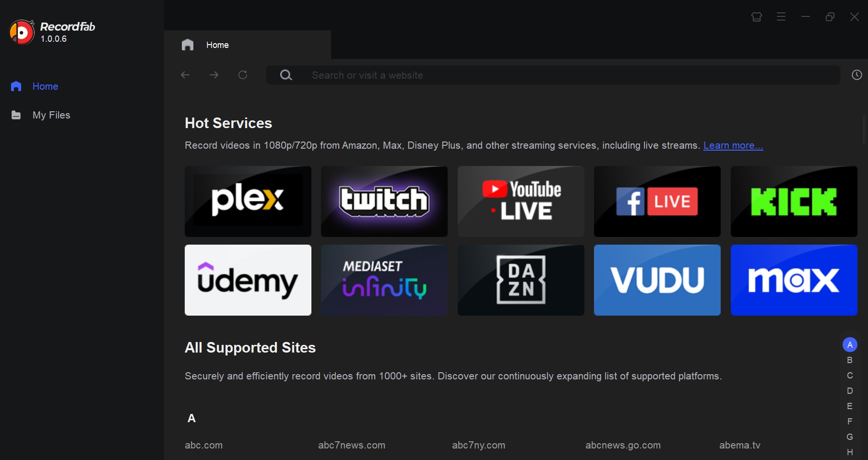The height and width of the screenshot is (460, 868).
Task: Open the DAZN service tile
Action: click(x=521, y=280)
